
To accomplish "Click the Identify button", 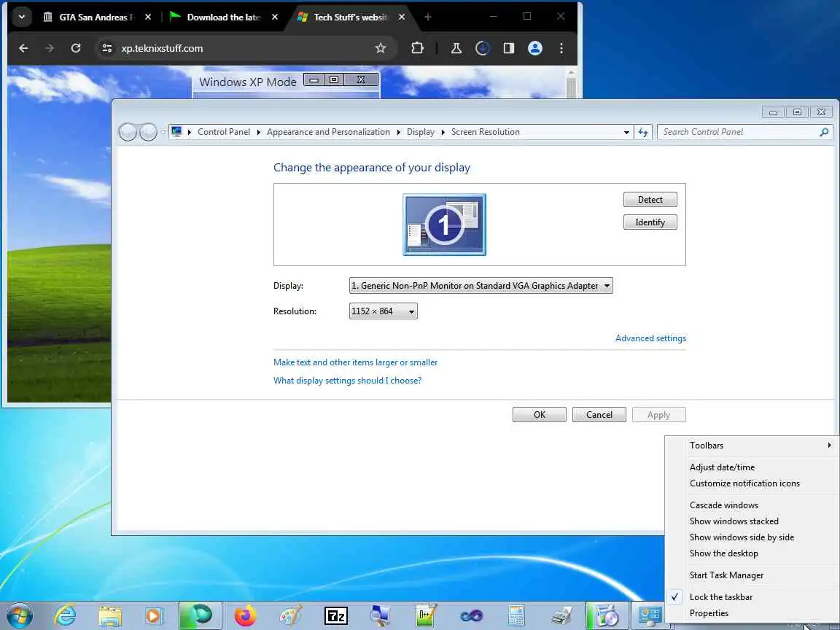I will (x=650, y=222).
